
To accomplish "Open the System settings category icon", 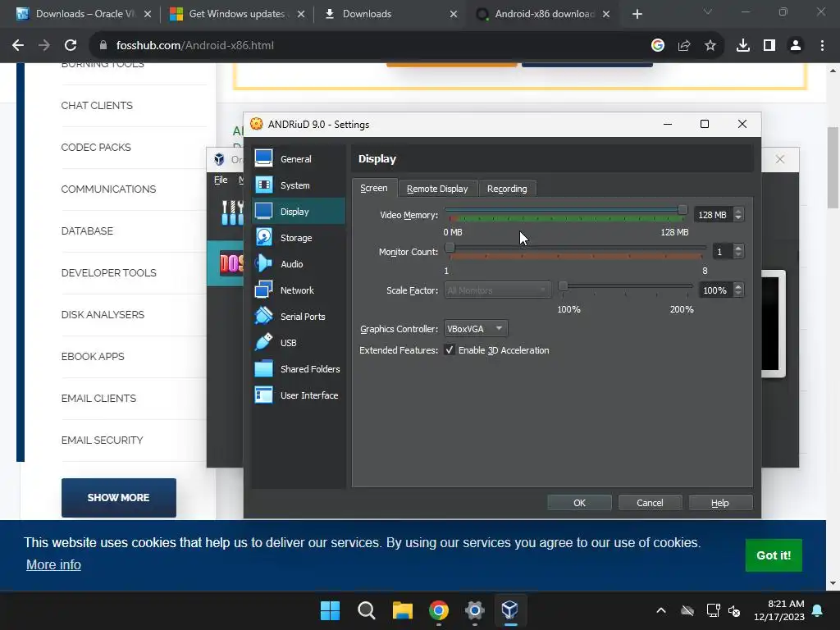I will 263,185.
